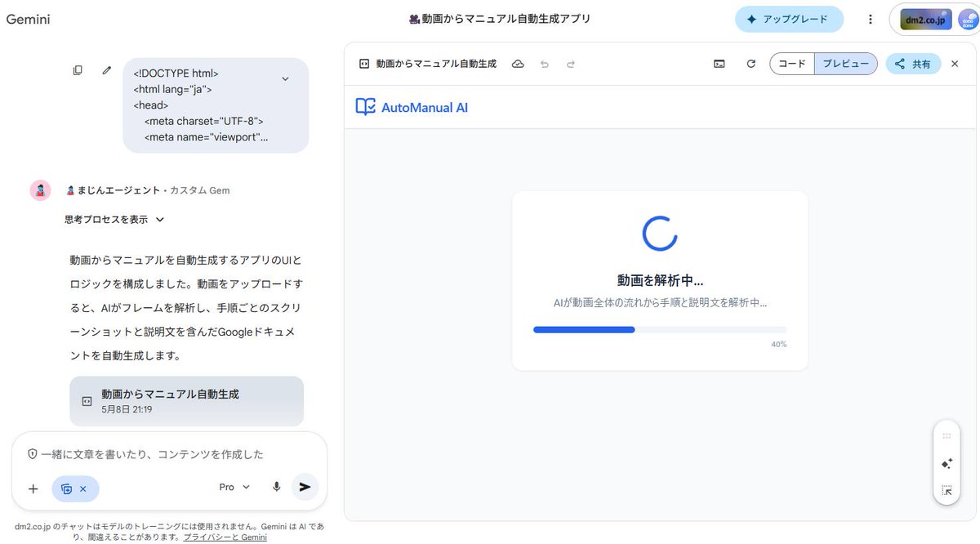Click the analysis progress bar
The width and height of the screenshot is (980, 544).
coord(660,329)
